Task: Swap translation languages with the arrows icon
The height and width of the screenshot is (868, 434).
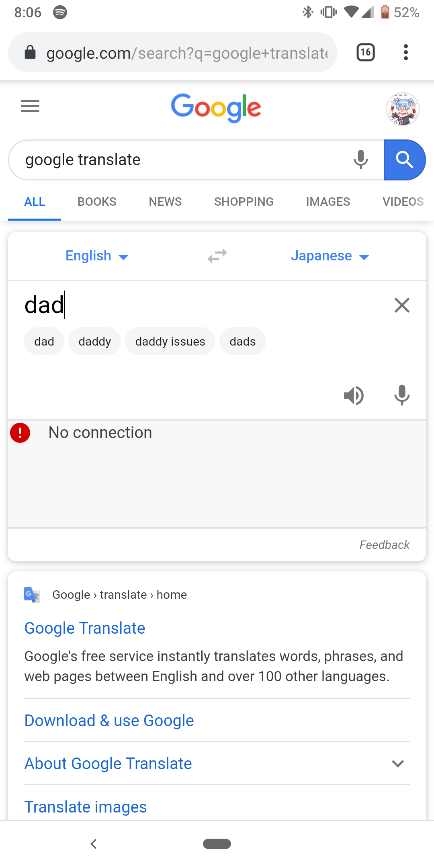Action: pos(216,256)
